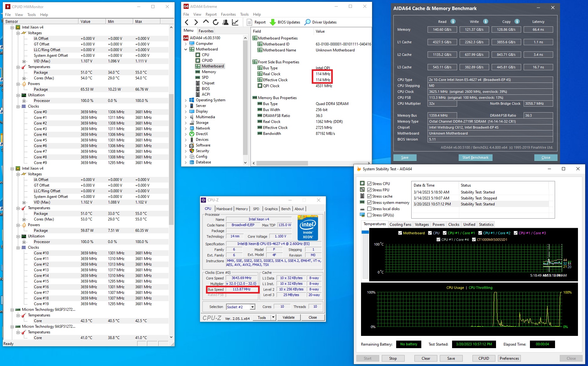Click Save in the benchmark window
This screenshot has width=588, height=366.
click(405, 157)
